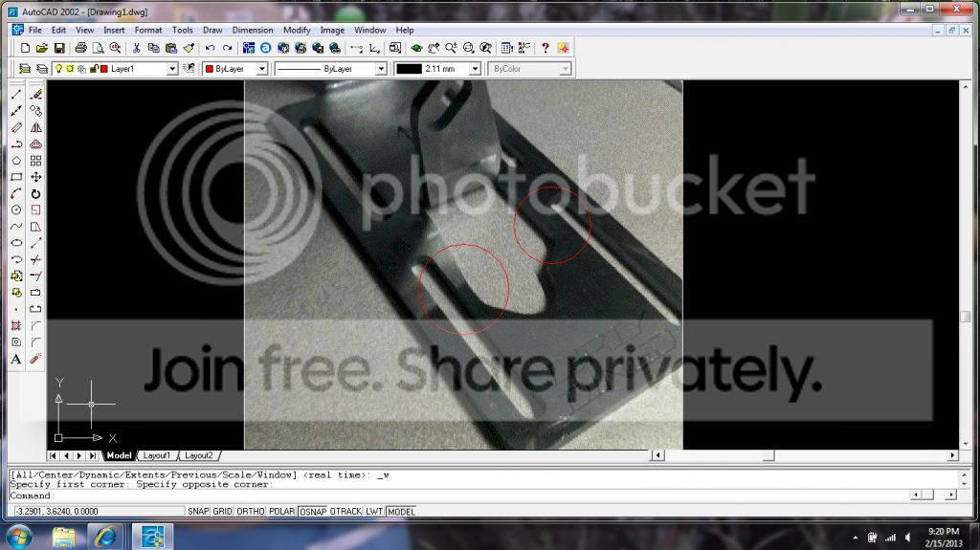Select the Polygon tool
The height and width of the screenshot is (550, 980).
click(x=16, y=161)
